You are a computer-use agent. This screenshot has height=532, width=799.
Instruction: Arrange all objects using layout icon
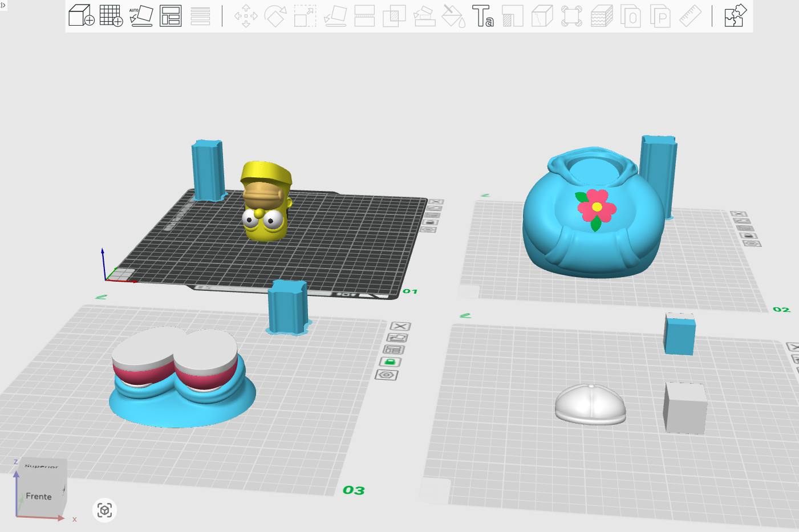coord(171,16)
